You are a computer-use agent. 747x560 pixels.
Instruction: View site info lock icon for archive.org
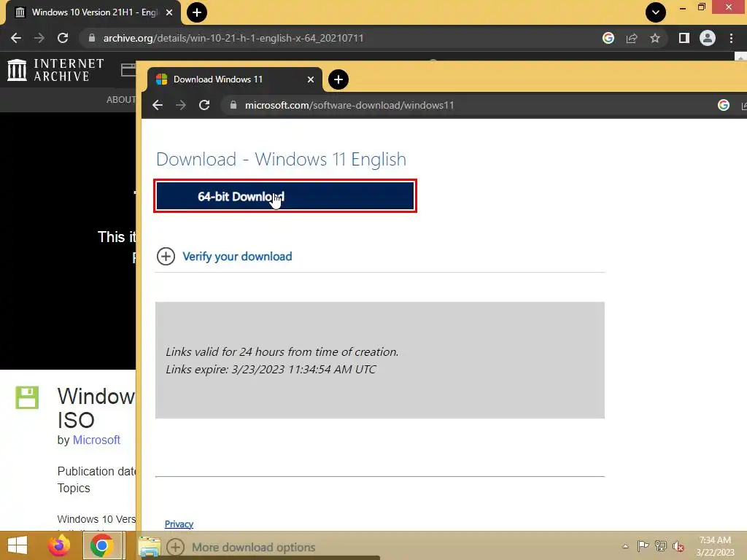(92, 38)
